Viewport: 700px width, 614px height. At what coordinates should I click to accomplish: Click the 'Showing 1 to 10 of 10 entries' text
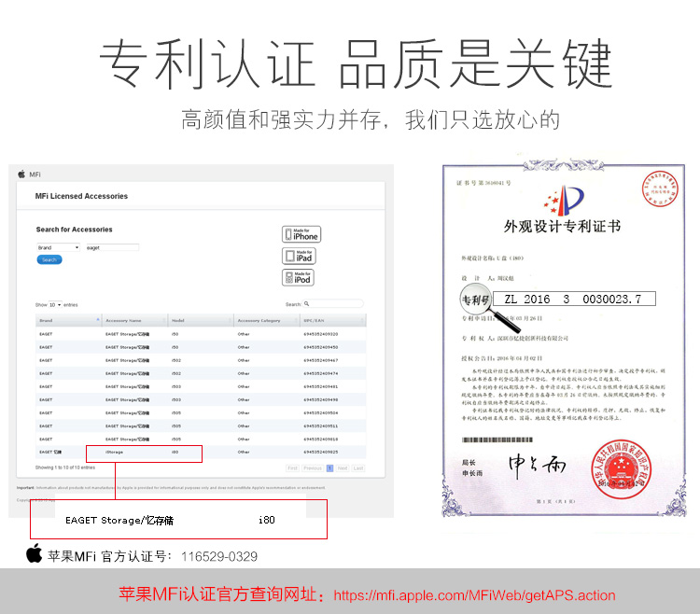pyautogui.click(x=65, y=467)
